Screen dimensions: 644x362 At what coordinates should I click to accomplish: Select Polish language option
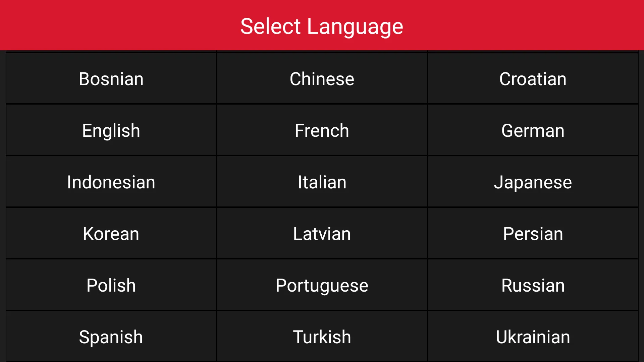pos(111,286)
